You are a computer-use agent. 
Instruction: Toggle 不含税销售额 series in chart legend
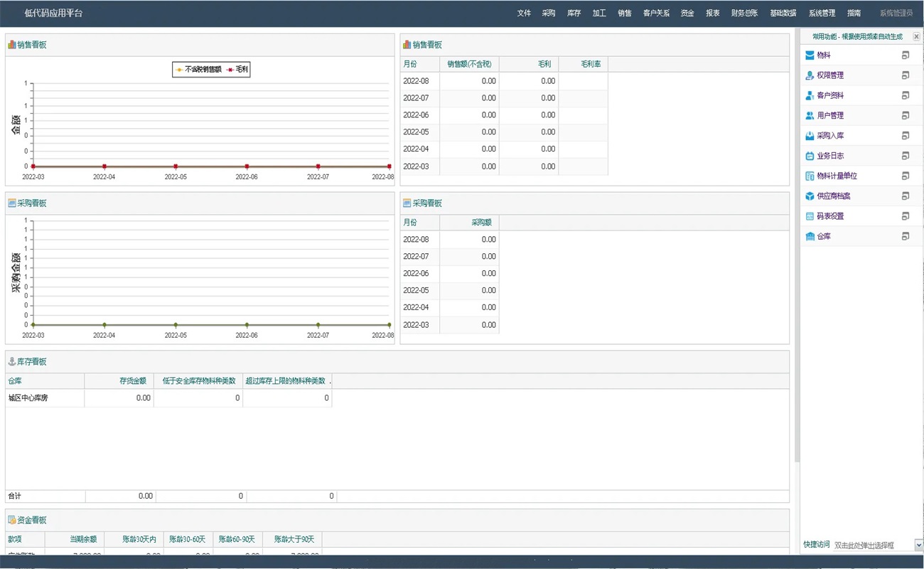(198, 70)
